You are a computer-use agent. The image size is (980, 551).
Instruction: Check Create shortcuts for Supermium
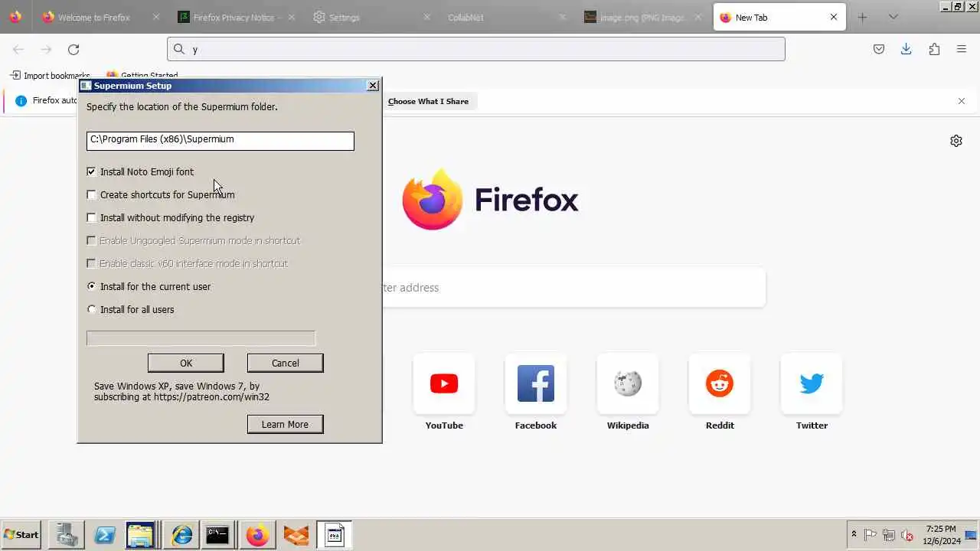[x=92, y=195]
